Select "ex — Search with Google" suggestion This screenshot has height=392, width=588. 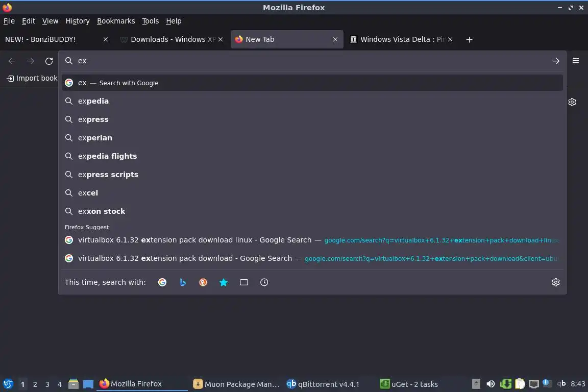click(x=312, y=83)
